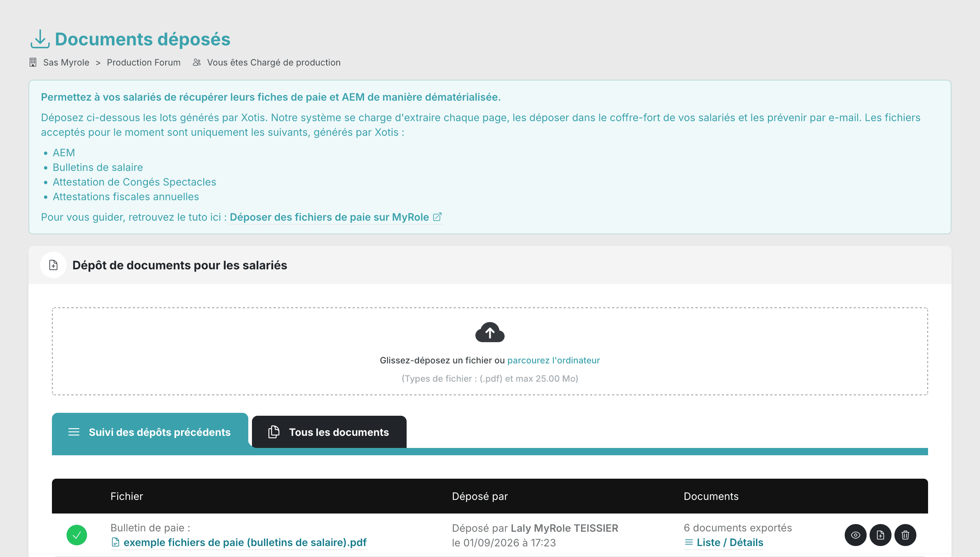
Task: Click 'le 01/09/2026 à 17:23' date
Action: [x=504, y=542]
